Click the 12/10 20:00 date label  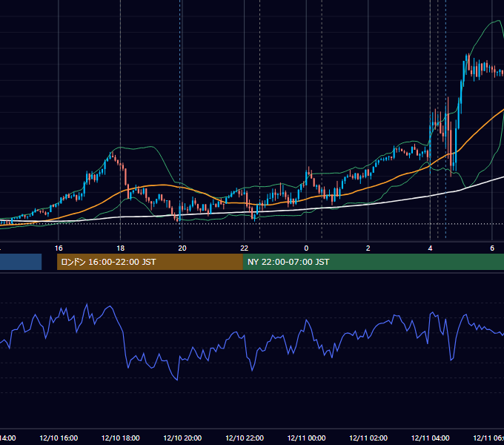click(182, 438)
